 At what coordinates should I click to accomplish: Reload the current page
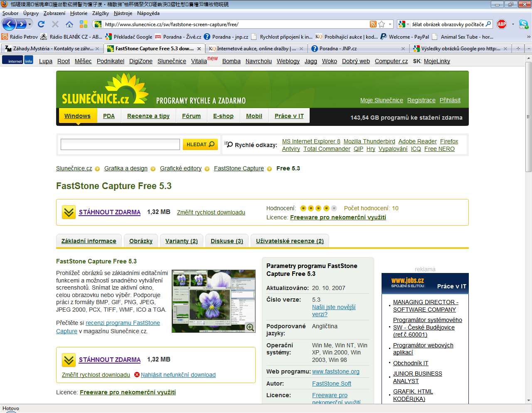pos(41,24)
